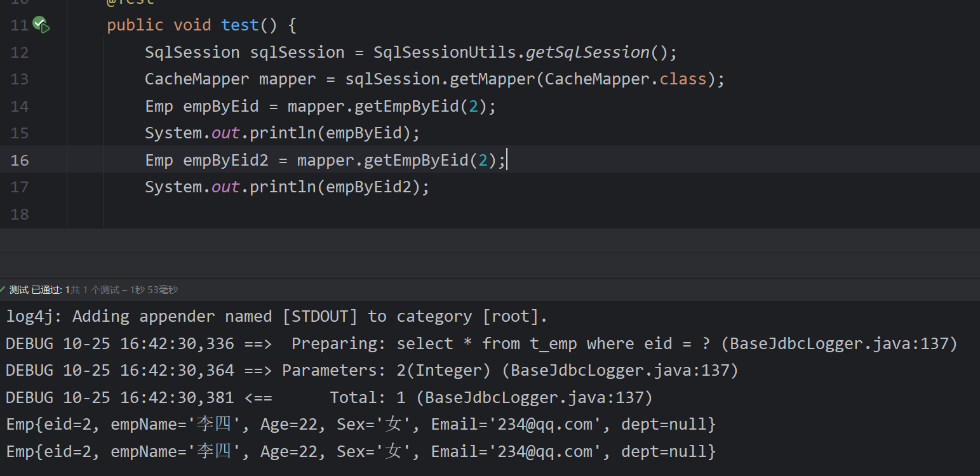This screenshot has width=980, height=476.
Task: Click the out field on line 15
Action: tap(225, 133)
